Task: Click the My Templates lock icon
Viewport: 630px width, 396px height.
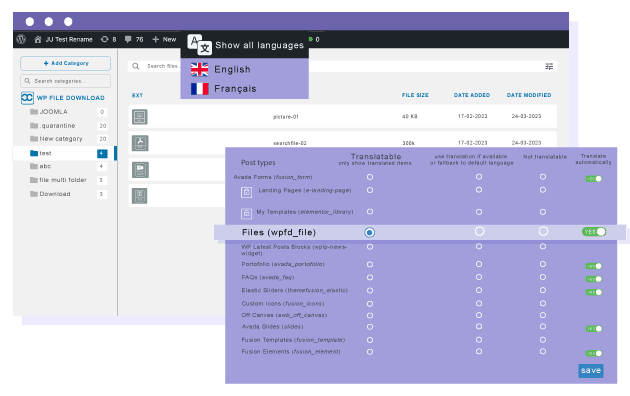Action: coord(246,213)
